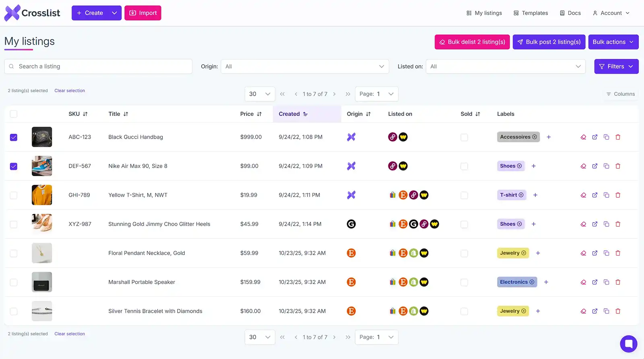Screen dimensions: 644x359
Task: Open Docs from top navigation
Action: pyautogui.click(x=570, y=13)
